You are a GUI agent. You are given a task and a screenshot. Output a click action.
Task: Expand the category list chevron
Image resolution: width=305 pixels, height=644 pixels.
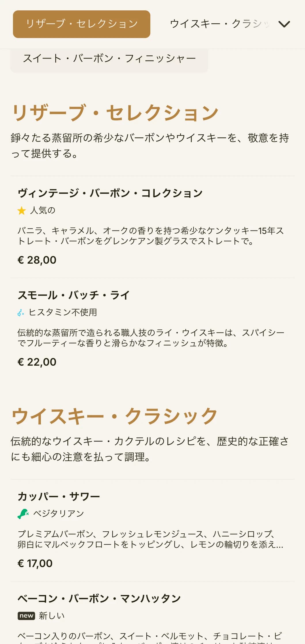click(x=284, y=24)
